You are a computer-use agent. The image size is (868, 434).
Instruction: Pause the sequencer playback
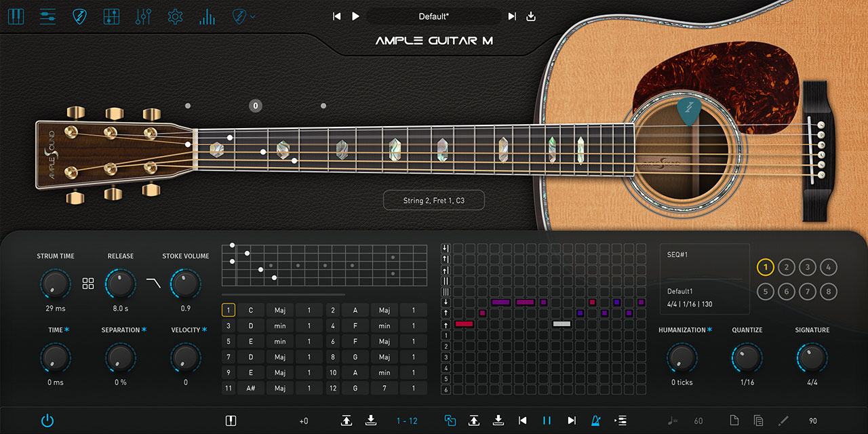[547, 420]
